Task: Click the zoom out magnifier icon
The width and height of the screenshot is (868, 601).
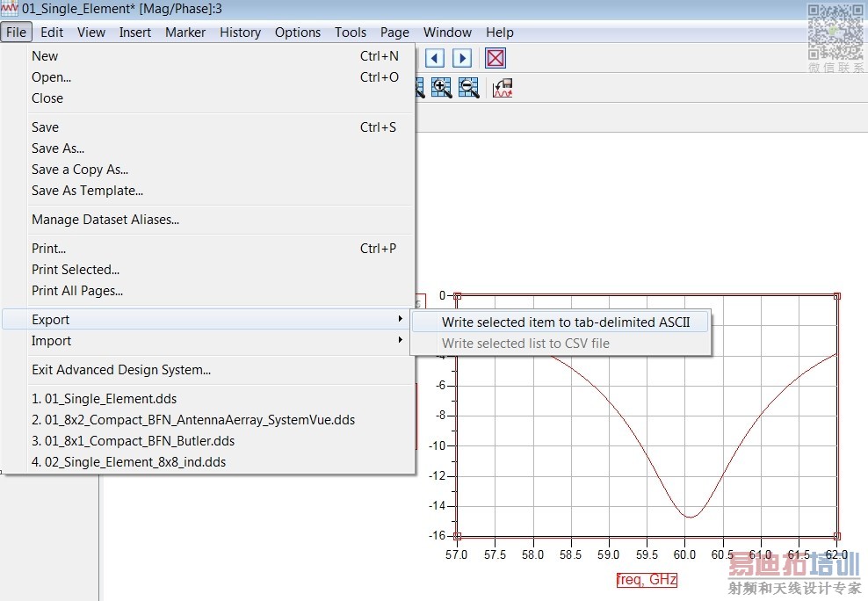Action: click(468, 88)
